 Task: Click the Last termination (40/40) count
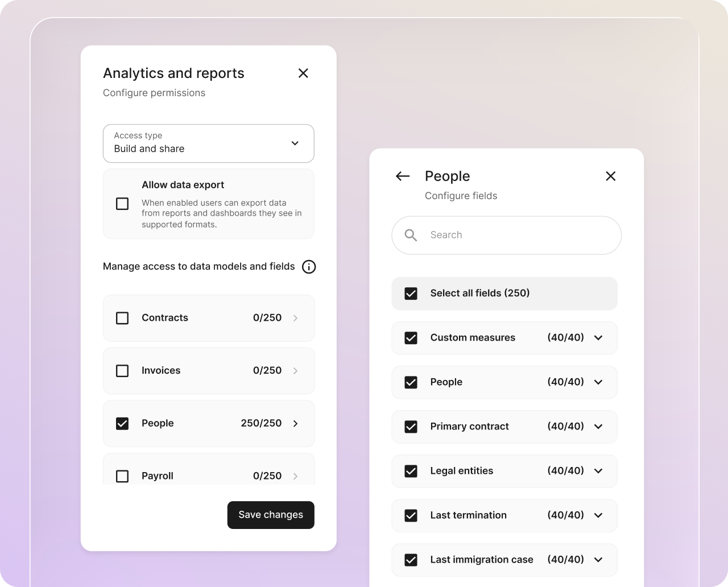(x=566, y=515)
